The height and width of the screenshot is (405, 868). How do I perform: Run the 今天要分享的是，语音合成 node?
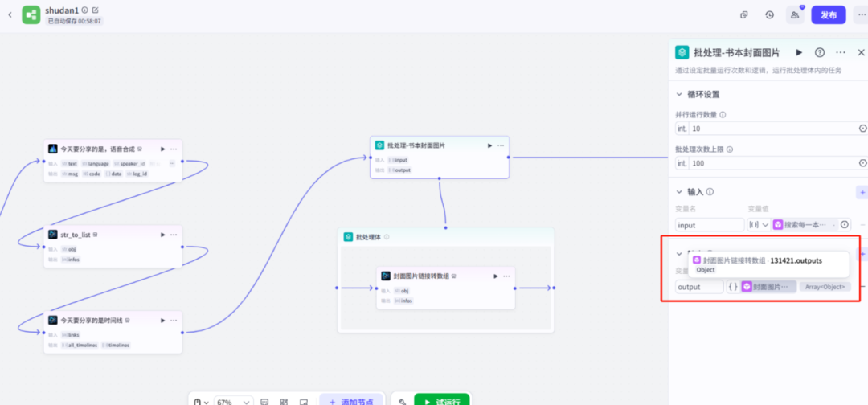pyautogui.click(x=162, y=149)
